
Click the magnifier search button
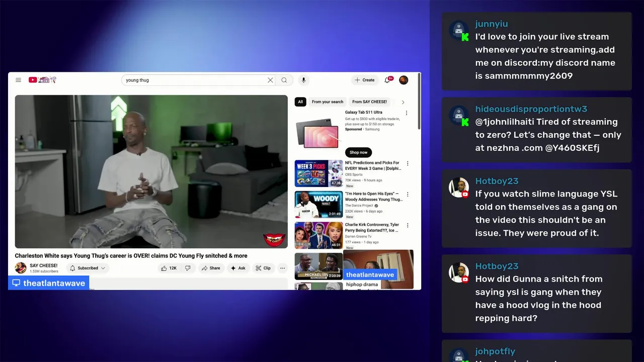(x=284, y=80)
